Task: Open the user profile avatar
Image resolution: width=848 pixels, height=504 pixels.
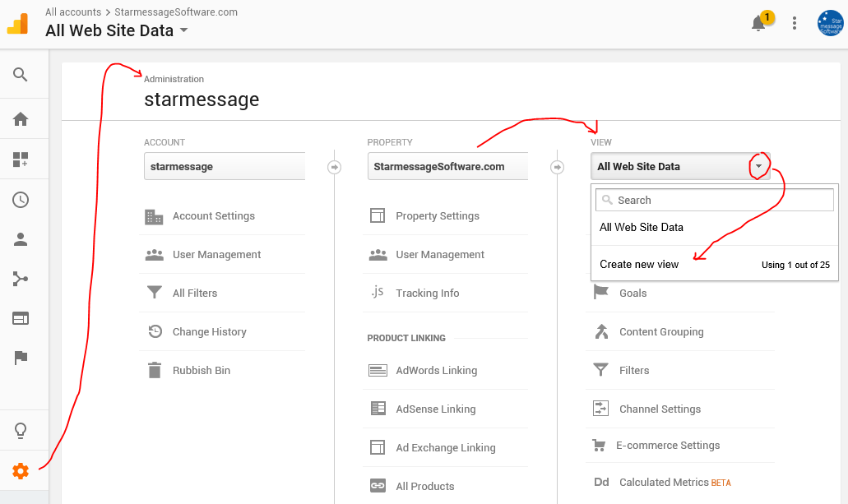Action: [830, 23]
